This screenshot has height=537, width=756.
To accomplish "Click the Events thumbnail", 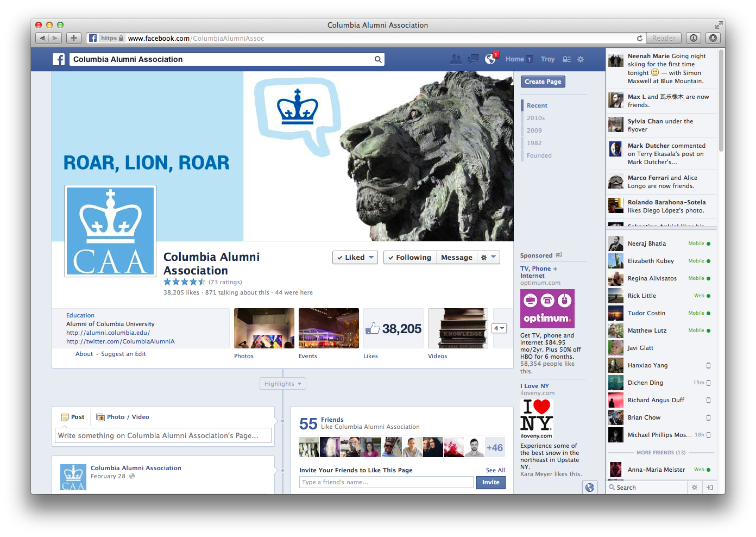I will (329, 328).
